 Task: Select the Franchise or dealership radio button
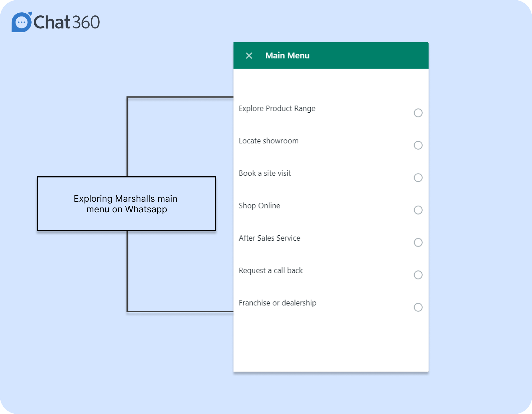pyautogui.click(x=418, y=307)
